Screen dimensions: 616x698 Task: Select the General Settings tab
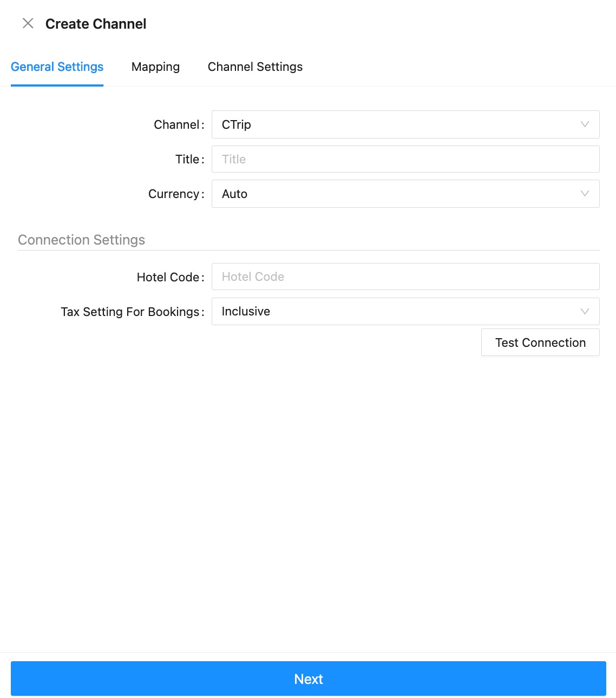57,67
